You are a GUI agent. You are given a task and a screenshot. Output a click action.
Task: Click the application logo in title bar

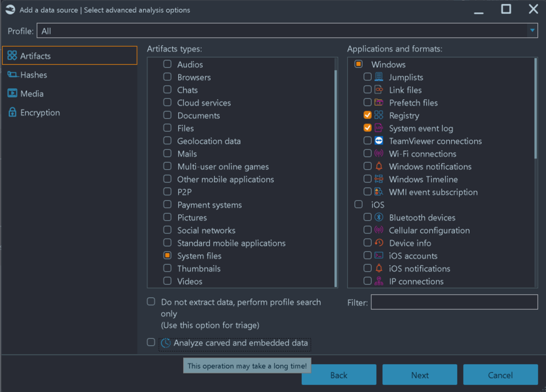click(x=10, y=10)
